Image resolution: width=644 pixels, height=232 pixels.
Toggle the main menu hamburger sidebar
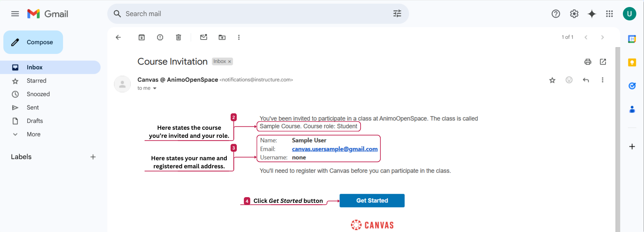click(15, 14)
